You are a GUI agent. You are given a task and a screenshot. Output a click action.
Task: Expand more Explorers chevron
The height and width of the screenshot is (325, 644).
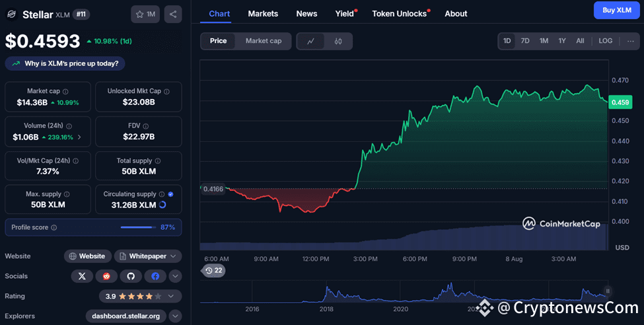(x=176, y=316)
